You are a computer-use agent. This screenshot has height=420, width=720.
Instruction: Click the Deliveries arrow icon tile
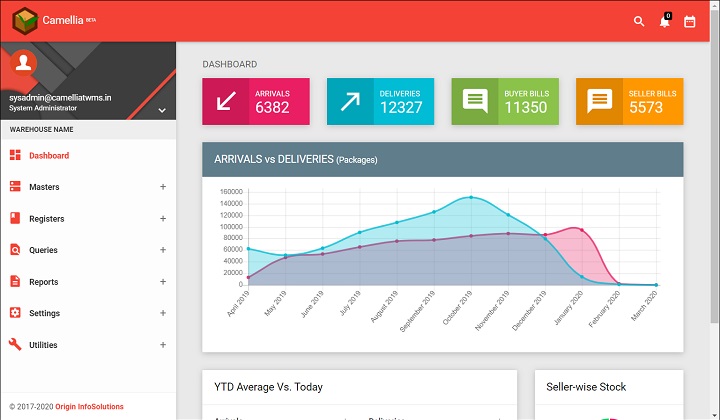point(350,101)
